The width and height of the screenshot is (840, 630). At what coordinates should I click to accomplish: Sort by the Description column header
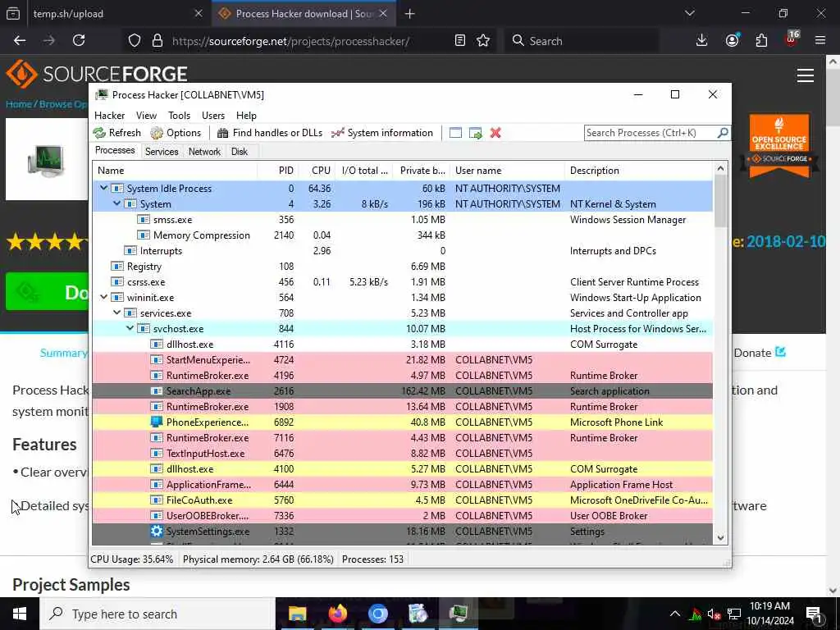[x=638, y=171]
